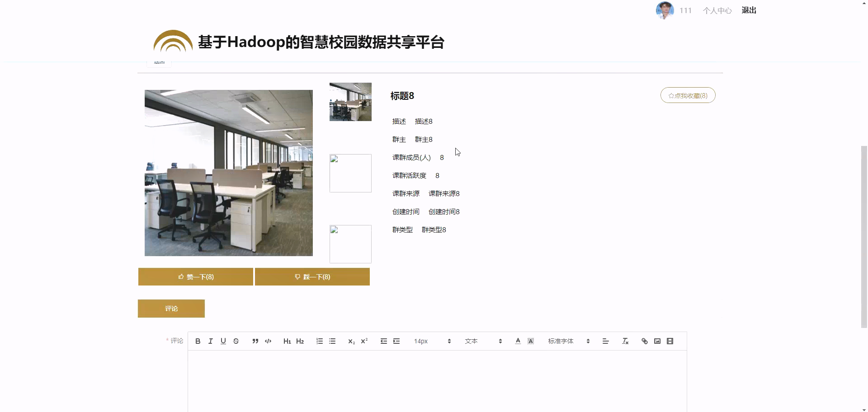
Task: Decrease indent of the text
Action: 384,341
